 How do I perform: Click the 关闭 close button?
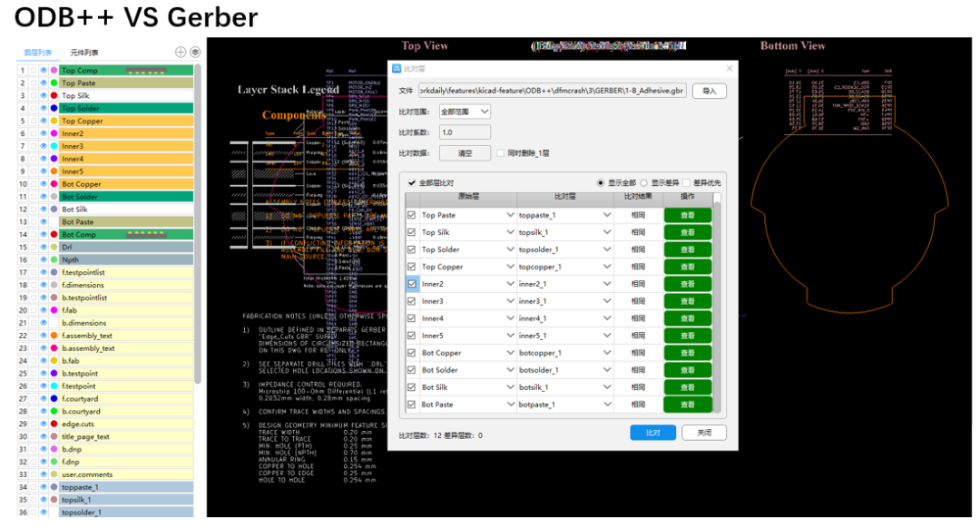click(704, 433)
